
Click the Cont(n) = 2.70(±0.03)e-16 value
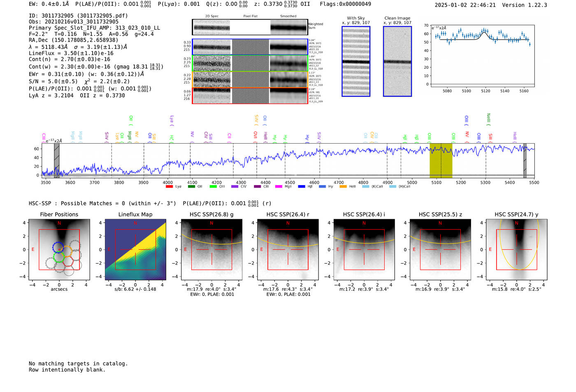coord(70,59)
